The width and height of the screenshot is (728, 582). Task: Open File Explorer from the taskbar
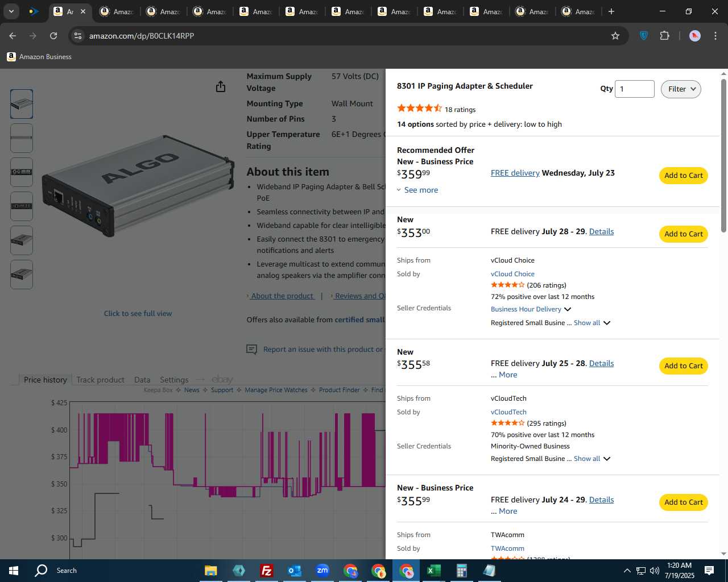click(210, 571)
